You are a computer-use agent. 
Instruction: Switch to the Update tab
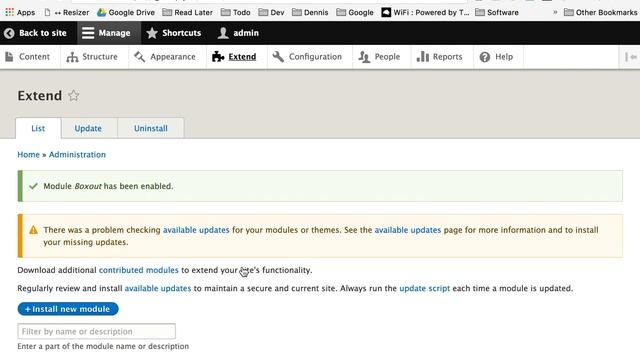(88, 128)
